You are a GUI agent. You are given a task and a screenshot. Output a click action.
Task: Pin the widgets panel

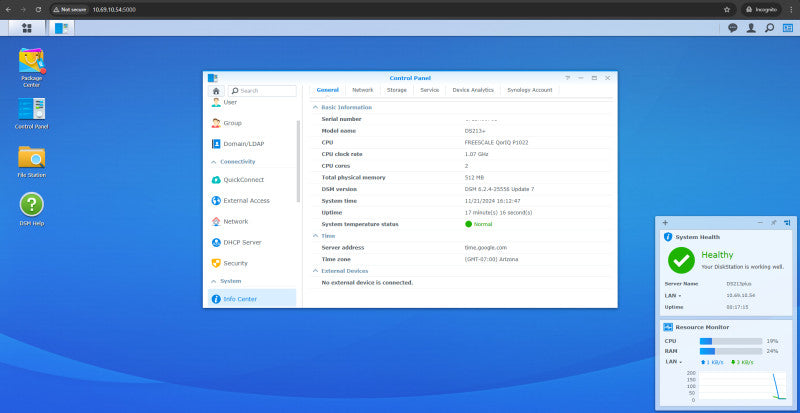773,223
